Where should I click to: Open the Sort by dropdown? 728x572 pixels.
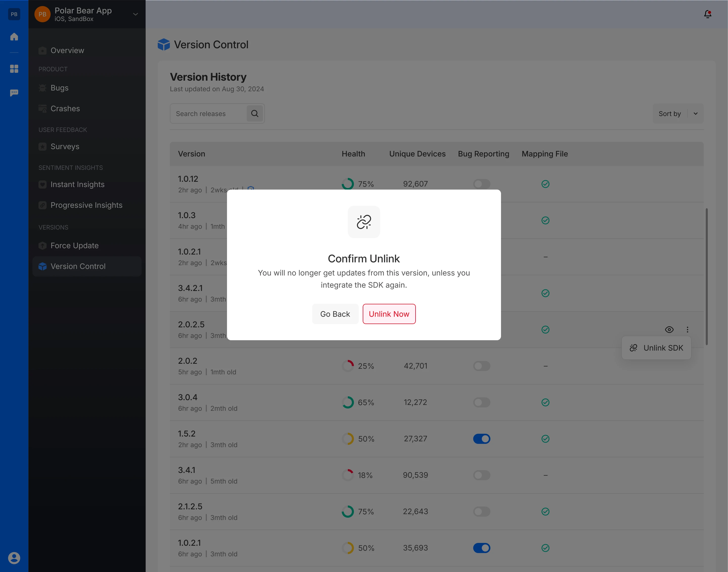[x=678, y=113]
